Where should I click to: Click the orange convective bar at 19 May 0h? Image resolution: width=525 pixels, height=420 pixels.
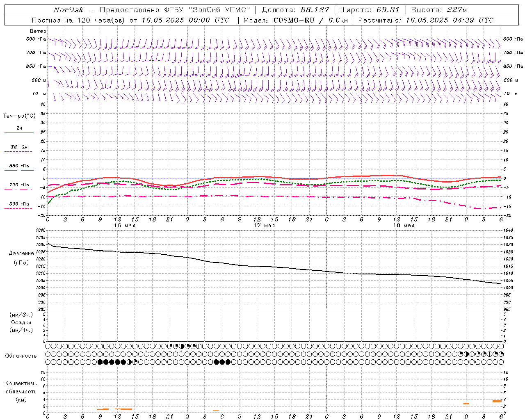click(x=466, y=404)
